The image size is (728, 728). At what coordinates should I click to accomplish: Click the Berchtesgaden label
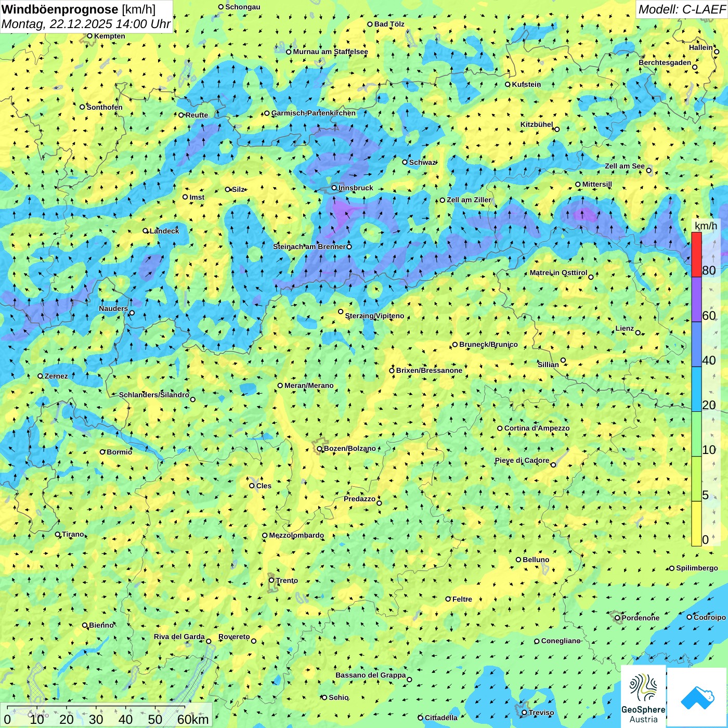coord(665,62)
